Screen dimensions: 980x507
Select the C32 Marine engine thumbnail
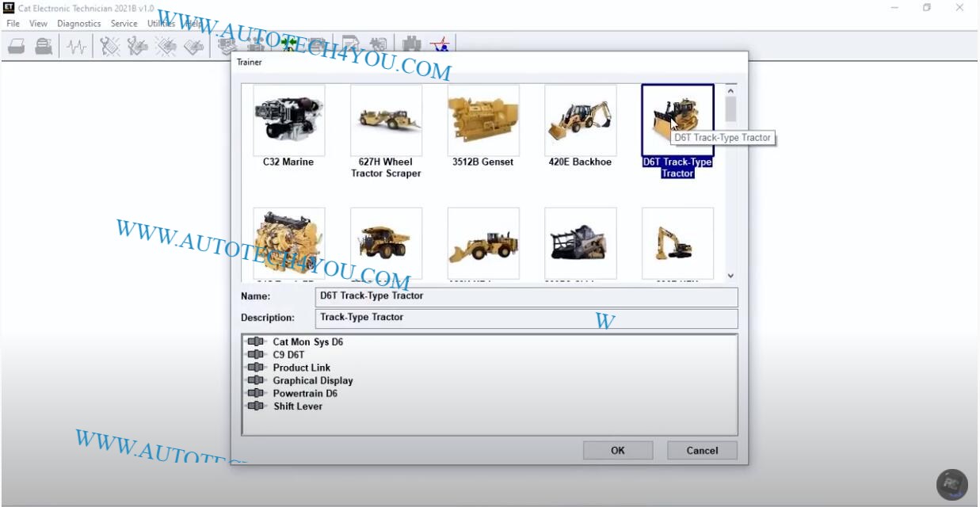pos(288,120)
